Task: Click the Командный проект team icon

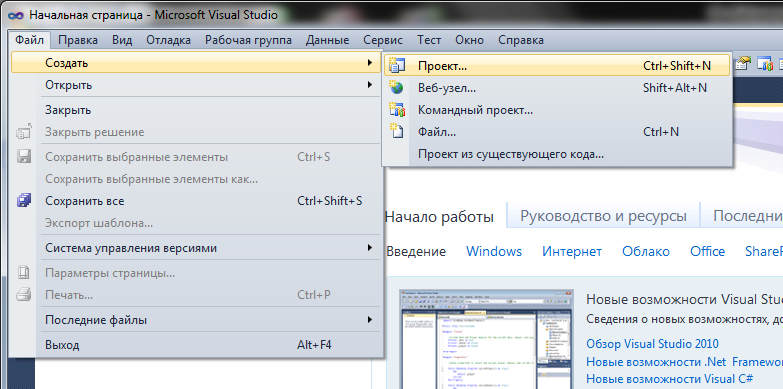Action: pyautogui.click(x=396, y=109)
